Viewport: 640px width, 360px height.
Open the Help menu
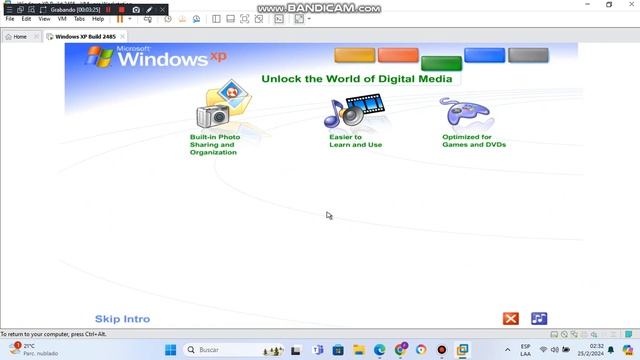pos(98,19)
